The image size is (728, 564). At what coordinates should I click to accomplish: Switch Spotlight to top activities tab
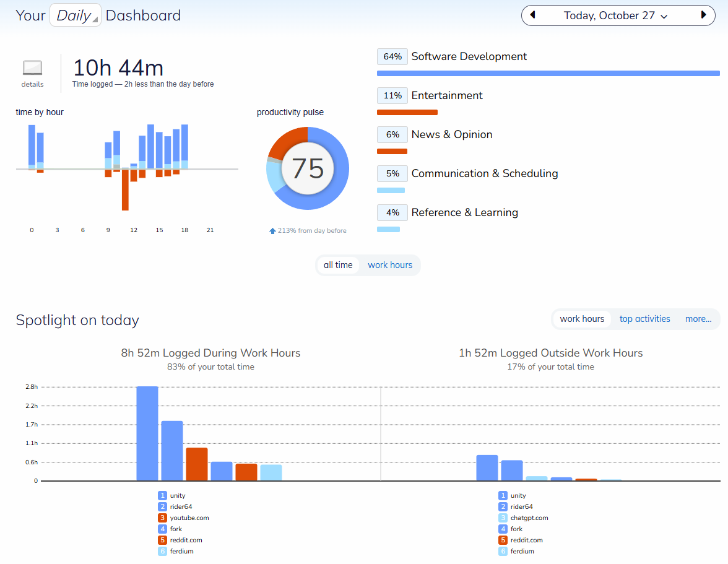click(644, 319)
